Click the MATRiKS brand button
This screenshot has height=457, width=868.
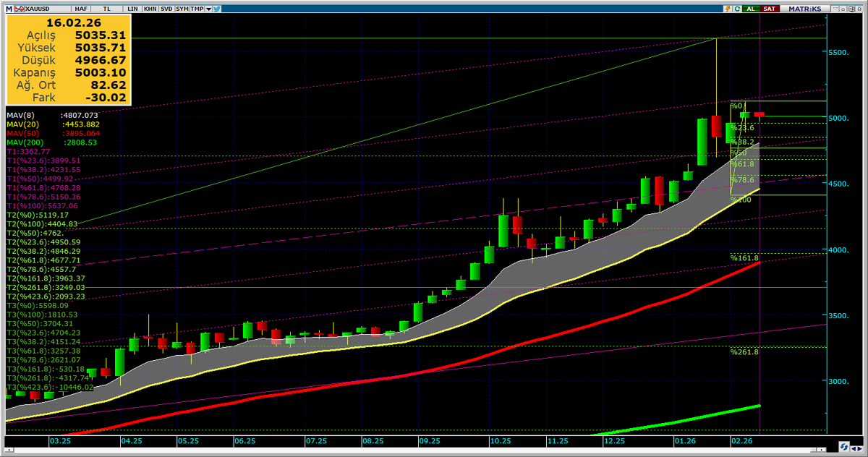click(x=805, y=9)
